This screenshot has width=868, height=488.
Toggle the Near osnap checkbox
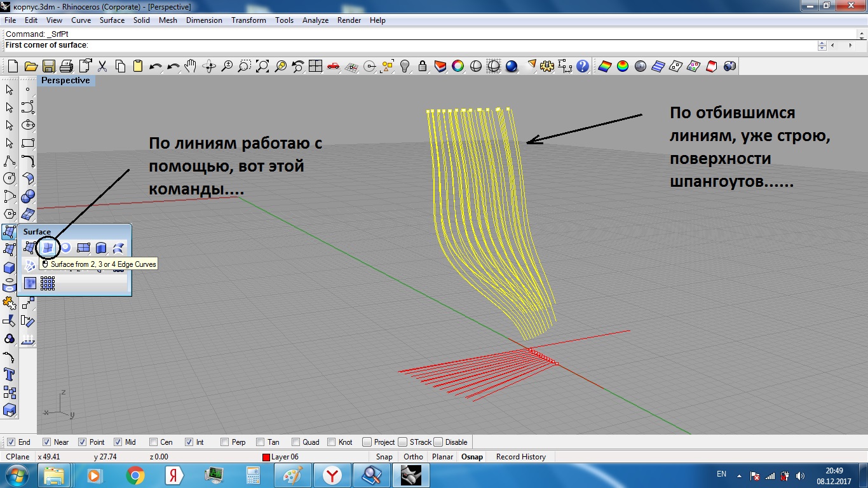click(46, 442)
